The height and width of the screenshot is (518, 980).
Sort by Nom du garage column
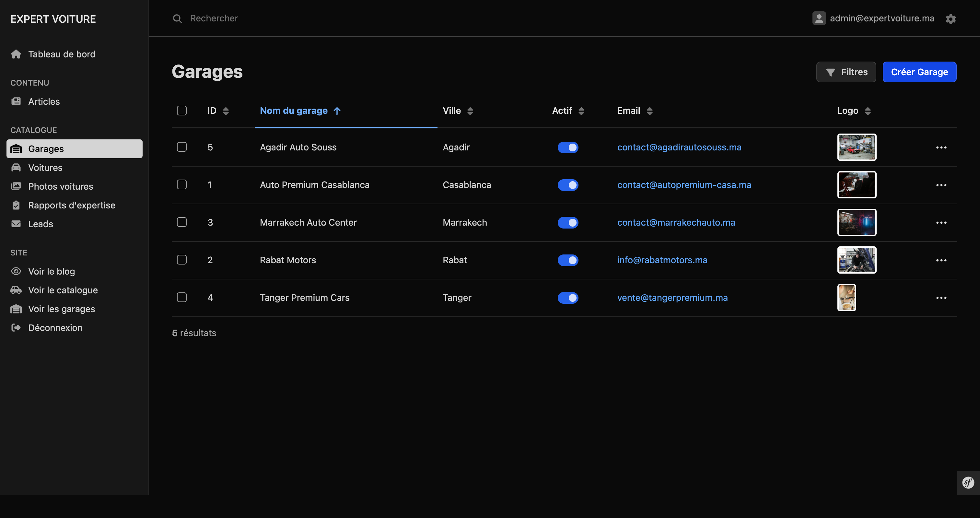tap(300, 111)
